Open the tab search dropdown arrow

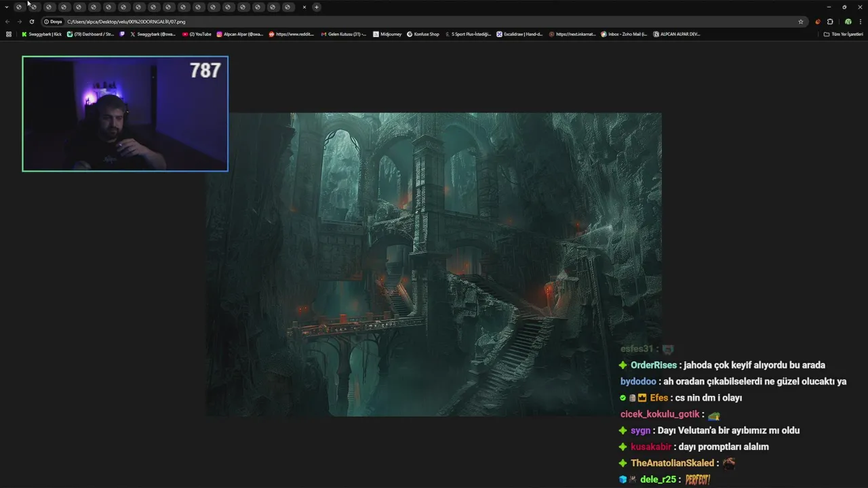click(x=6, y=7)
